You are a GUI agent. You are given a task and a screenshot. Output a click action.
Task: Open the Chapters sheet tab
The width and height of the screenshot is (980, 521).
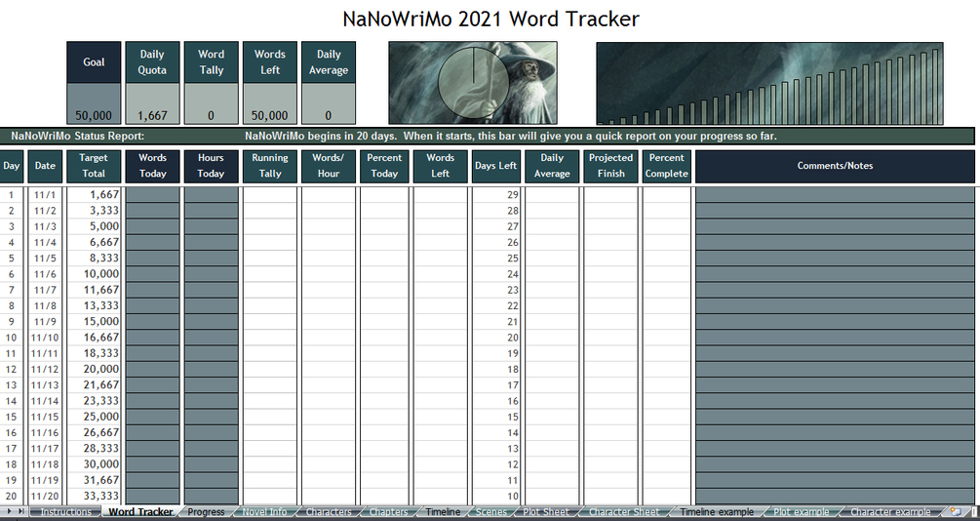388,512
